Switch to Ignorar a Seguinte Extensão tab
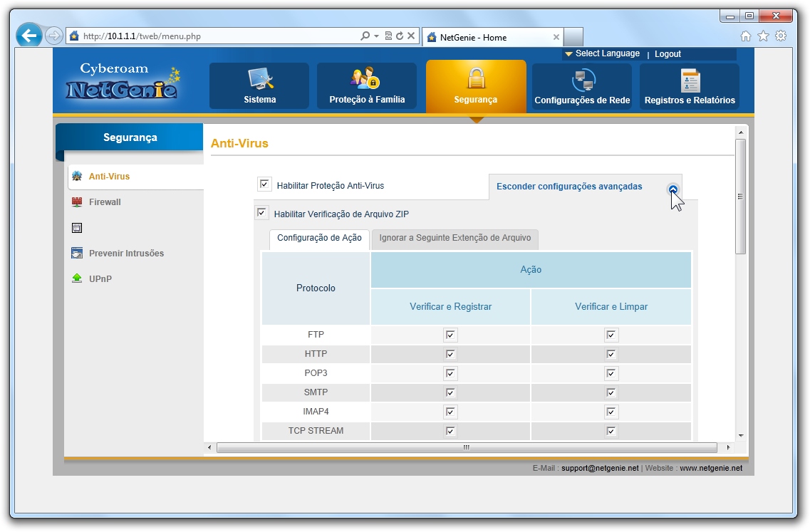The height and width of the screenshot is (532, 810). click(x=455, y=238)
